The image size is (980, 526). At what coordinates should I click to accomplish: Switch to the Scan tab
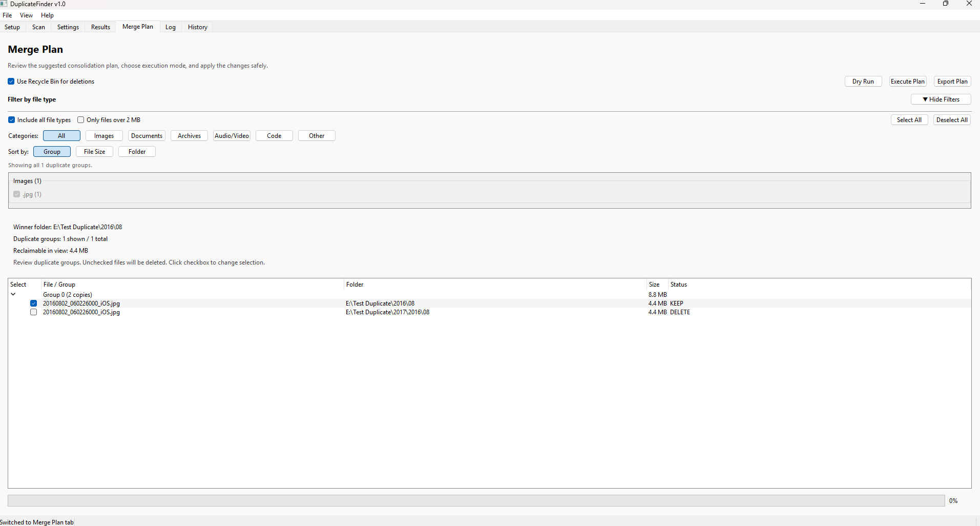coord(38,27)
